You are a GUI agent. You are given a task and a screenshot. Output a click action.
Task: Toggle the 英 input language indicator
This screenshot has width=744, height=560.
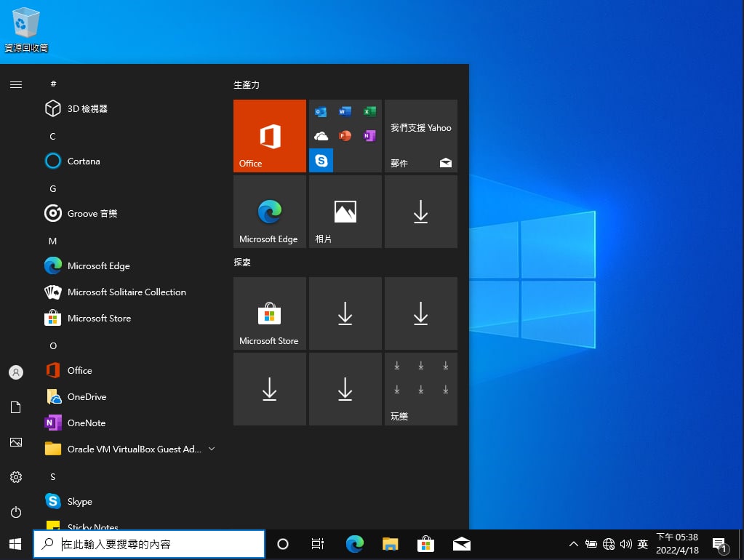point(643,544)
